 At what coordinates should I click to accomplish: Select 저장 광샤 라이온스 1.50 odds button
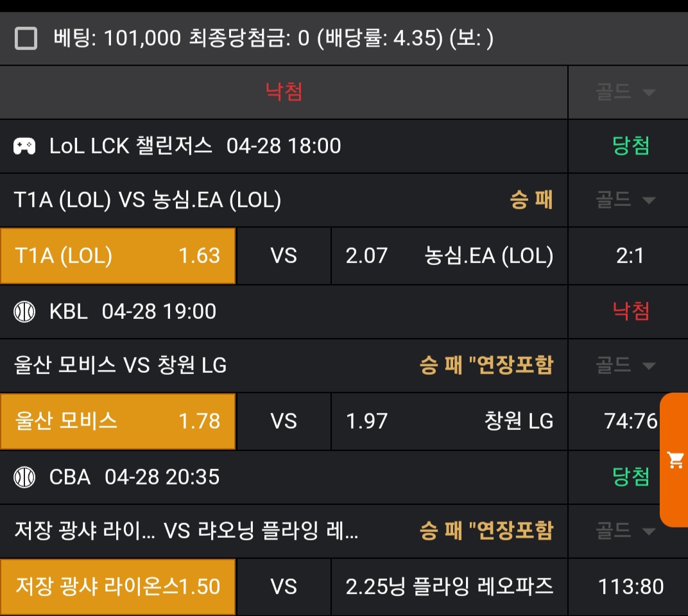118,586
